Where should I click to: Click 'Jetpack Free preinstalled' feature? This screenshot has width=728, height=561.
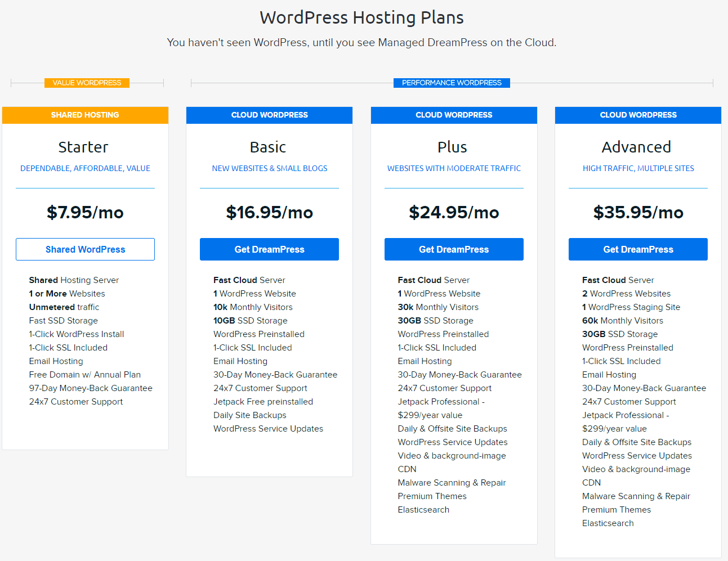point(263,401)
